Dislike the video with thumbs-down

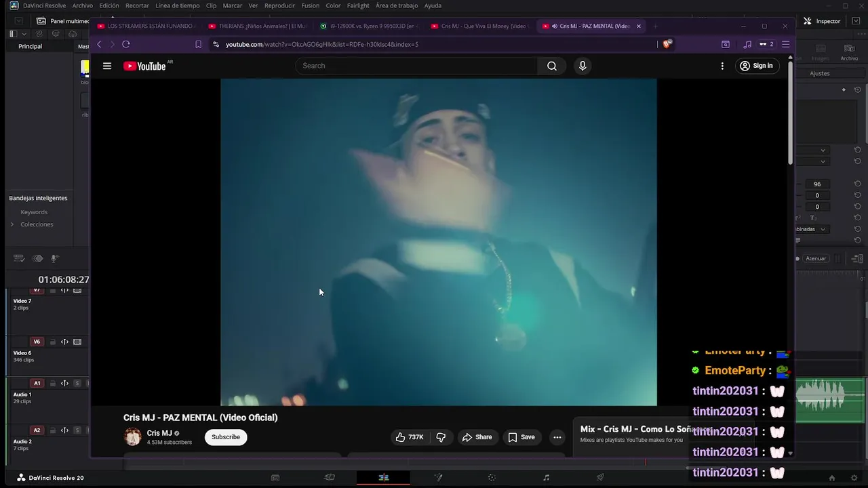click(x=441, y=437)
